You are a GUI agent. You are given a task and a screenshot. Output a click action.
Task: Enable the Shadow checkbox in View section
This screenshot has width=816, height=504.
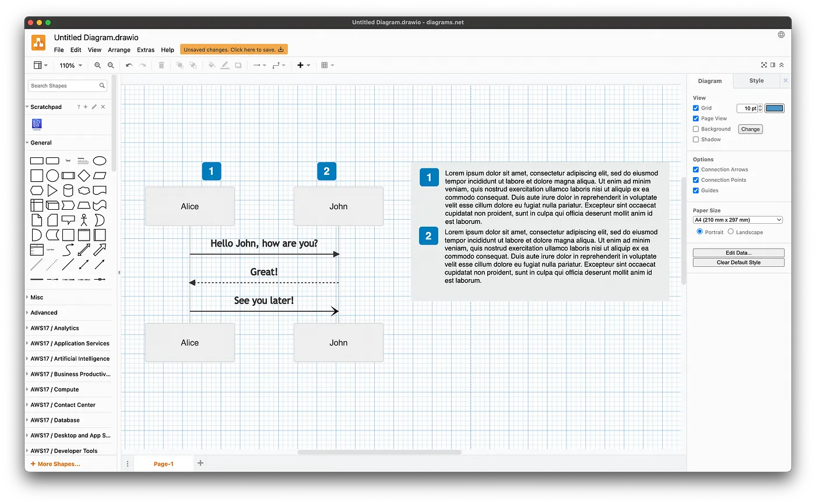(x=695, y=139)
